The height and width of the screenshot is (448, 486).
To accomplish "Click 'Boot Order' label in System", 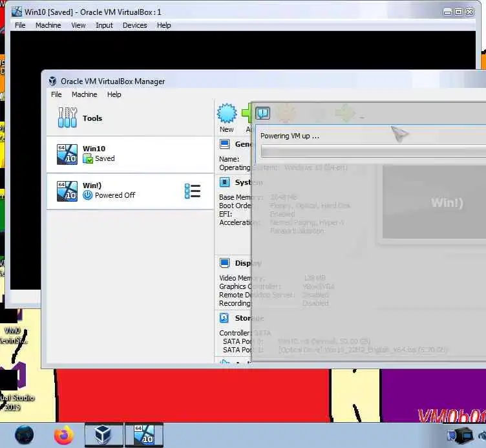I will pos(235,206).
